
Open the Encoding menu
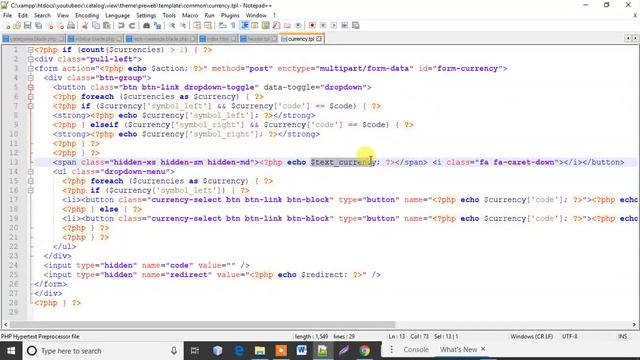87,16
